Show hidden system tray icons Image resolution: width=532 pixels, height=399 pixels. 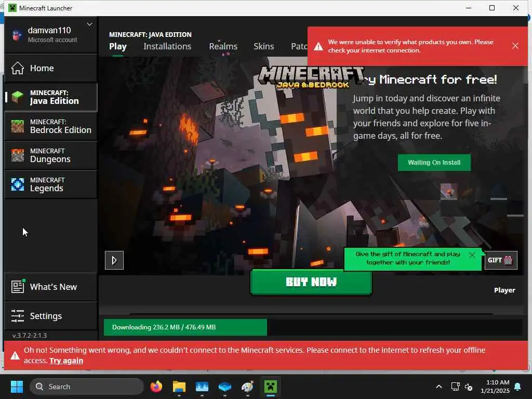click(x=438, y=387)
